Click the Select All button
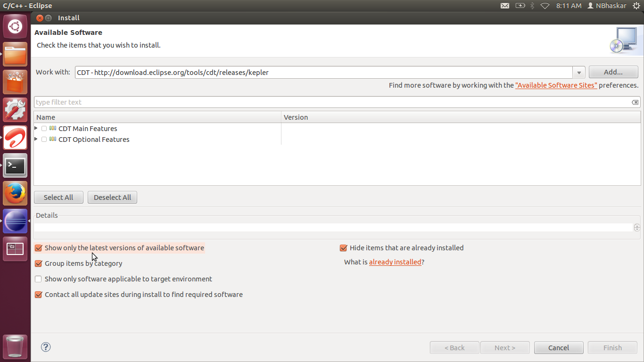This screenshot has width=644, height=362. pyautogui.click(x=58, y=197)
